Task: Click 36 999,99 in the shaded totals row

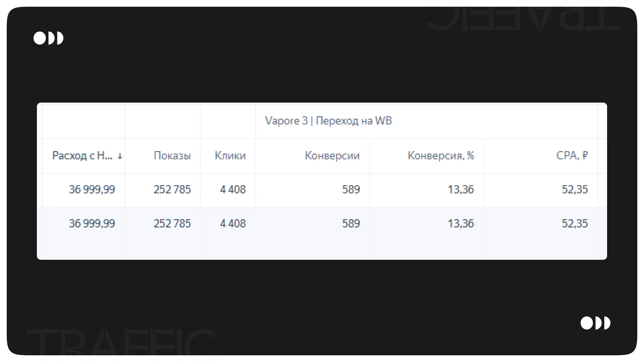Action: pyautogui.click(x=92, y=223)
